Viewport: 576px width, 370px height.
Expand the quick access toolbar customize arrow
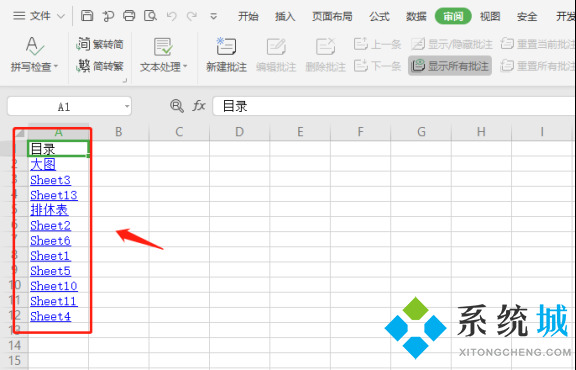[213, 17]
